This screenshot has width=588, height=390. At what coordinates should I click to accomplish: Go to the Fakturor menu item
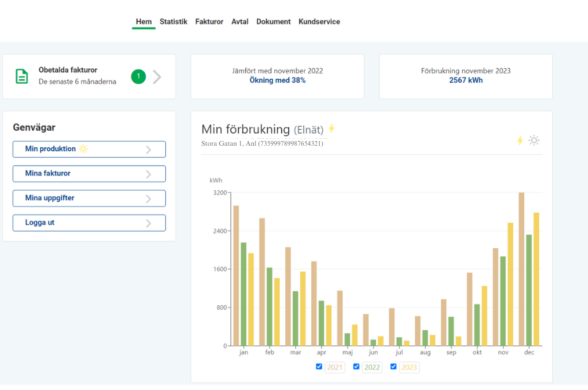(209, 22)
